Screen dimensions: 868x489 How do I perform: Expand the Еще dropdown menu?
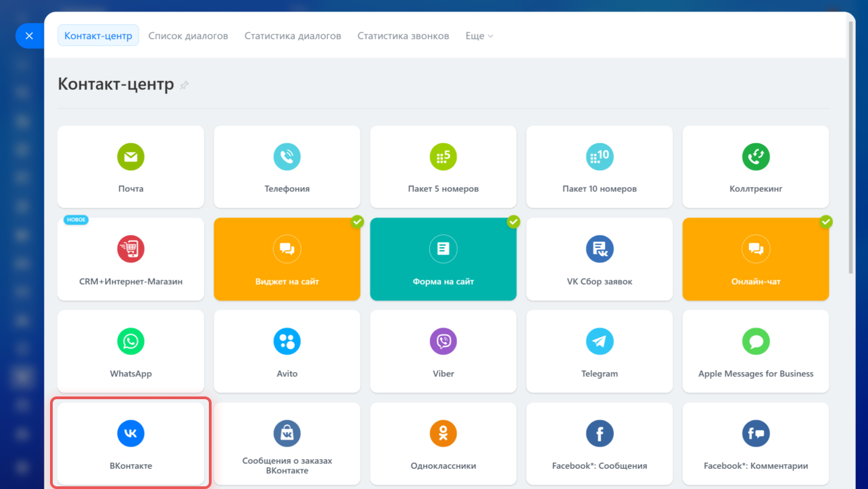(x=479, y=36)
